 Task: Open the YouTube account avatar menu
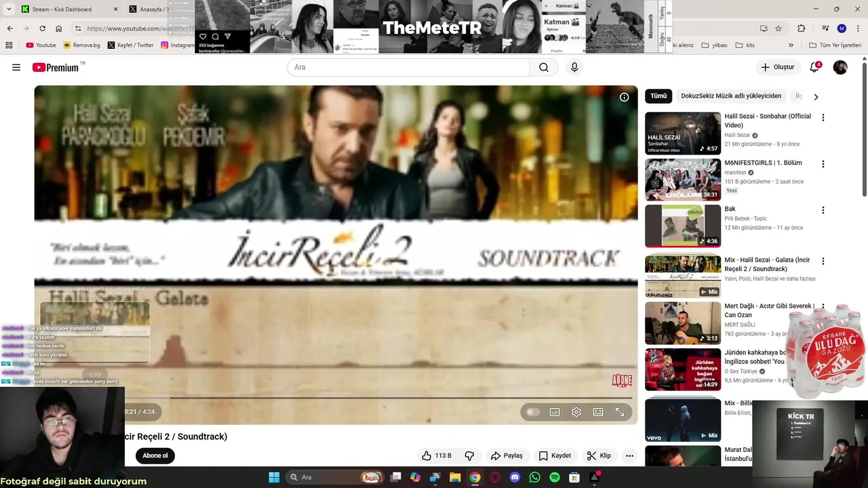840,67
